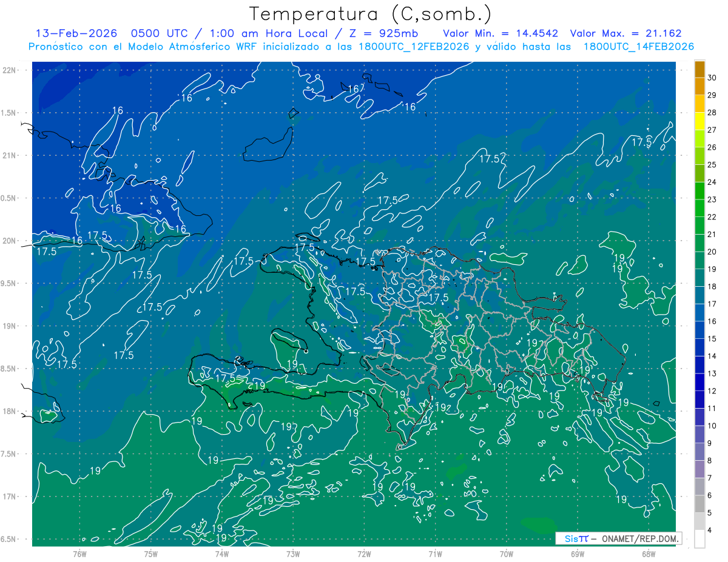Screen dimensions: 728x562
Task: Click the dark blue swatch between 12 and 13
Action: pos(699,382)
